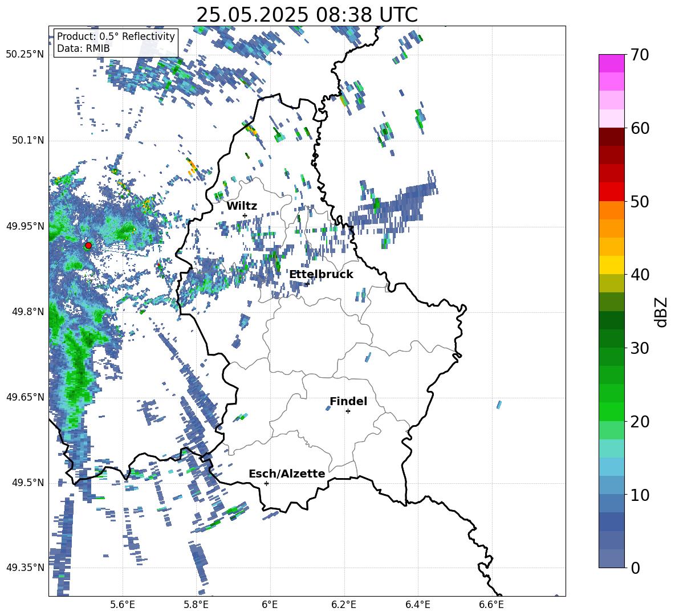
Task: Click the 6.4°E longitude label
Action: tap(417, 605)
